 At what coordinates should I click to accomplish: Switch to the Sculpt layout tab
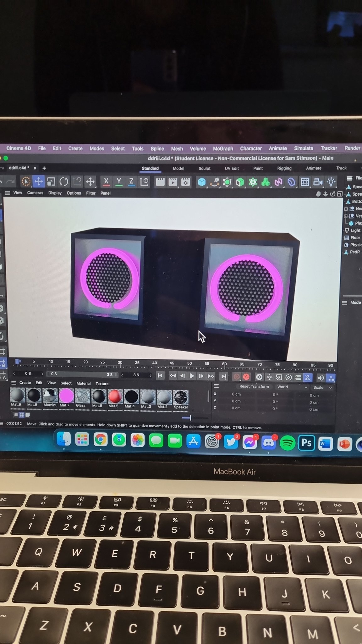pos(204,169)
